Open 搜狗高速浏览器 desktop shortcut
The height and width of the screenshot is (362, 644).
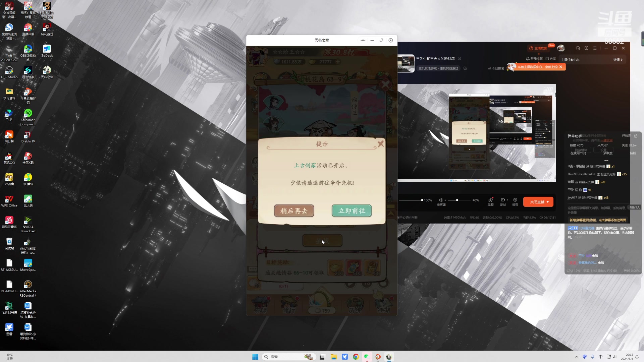9,32
